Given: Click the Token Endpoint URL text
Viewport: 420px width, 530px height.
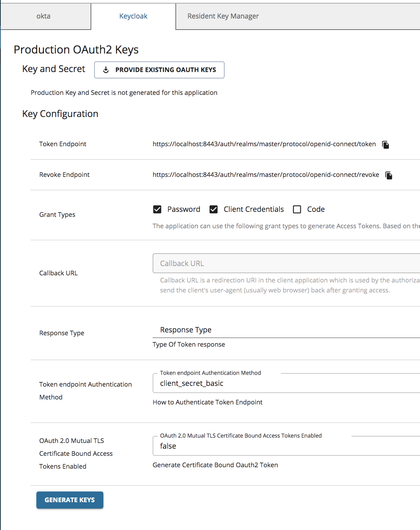Looking at the screenshot, I should tap(264, 144).
